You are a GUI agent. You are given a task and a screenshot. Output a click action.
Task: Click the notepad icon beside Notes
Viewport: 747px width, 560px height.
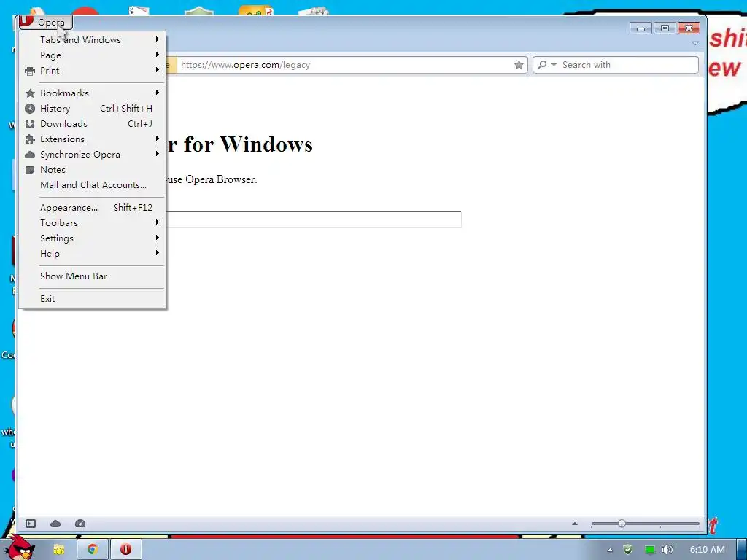[x=29, y=170]
